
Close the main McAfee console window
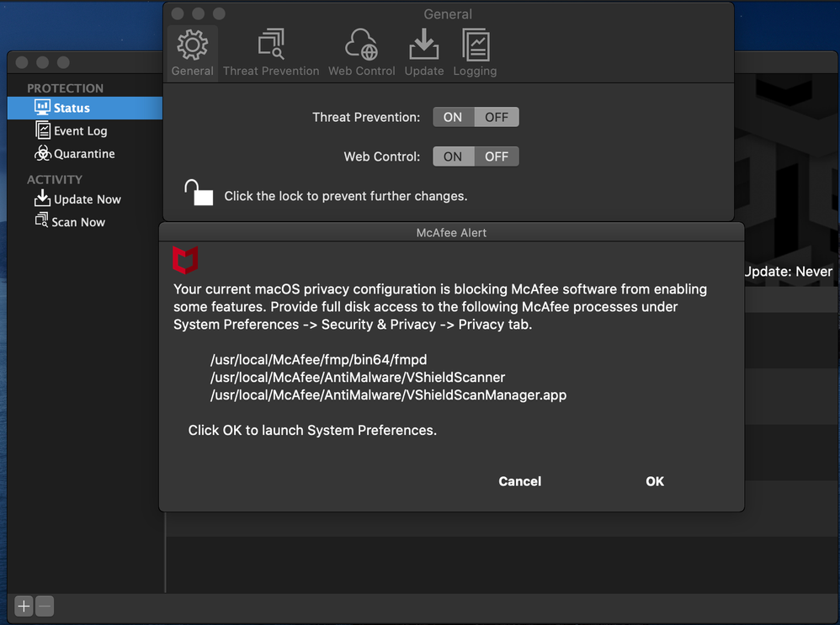22,62
